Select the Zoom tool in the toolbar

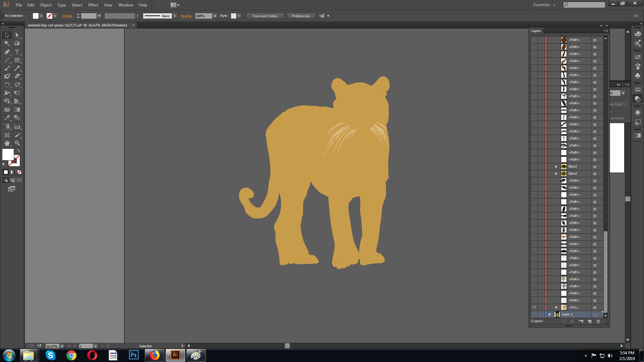(x=17, y=143)
